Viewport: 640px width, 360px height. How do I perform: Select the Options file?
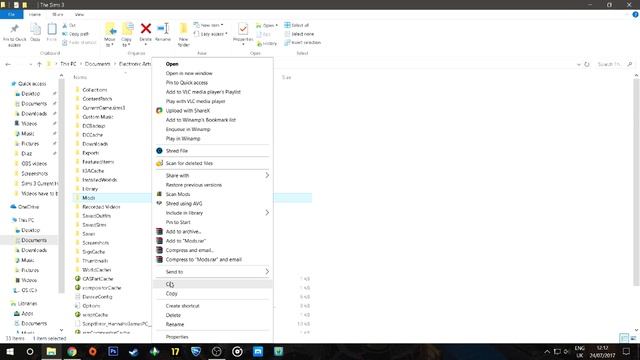pos(91,306)
